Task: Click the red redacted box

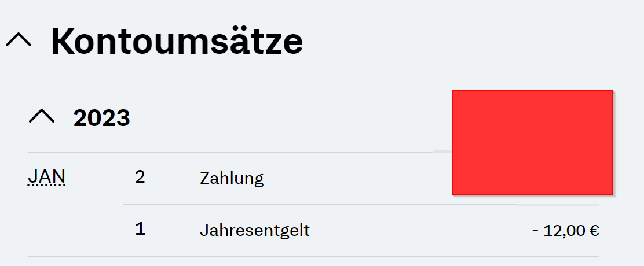Action: (532, 142)
